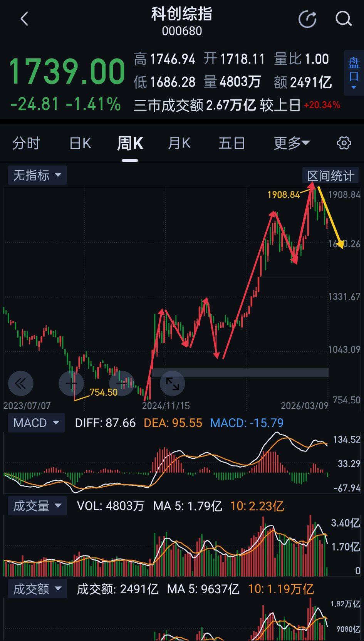Click the 三市成交额 2.67万亿 text

(x=195, y=105)
